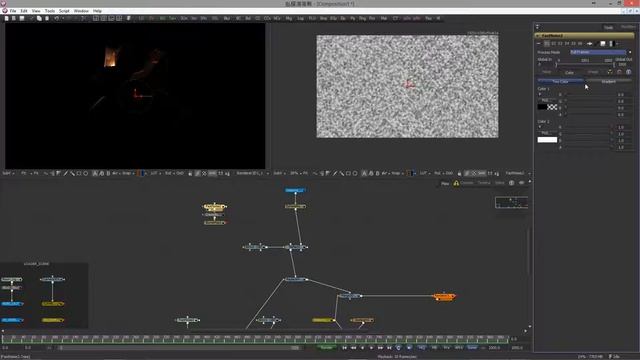Open the File menu

click(13, 11)
